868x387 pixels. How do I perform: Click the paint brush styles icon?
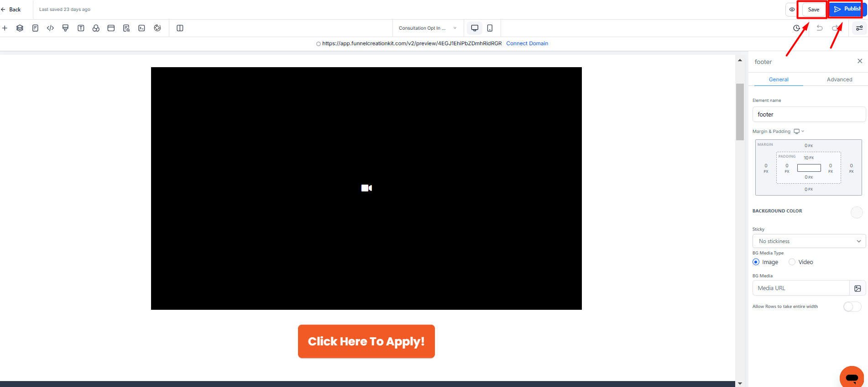pyautogui.click(x=65, y=28)
